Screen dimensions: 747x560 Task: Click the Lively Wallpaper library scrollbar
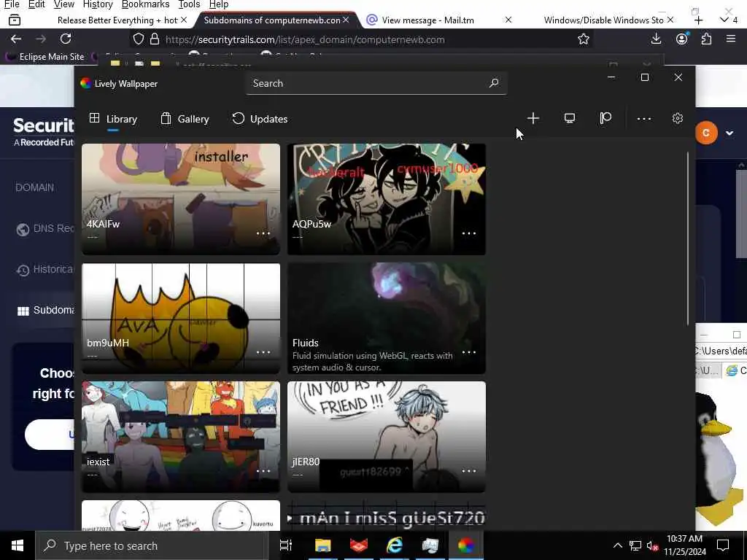(687, 238)
